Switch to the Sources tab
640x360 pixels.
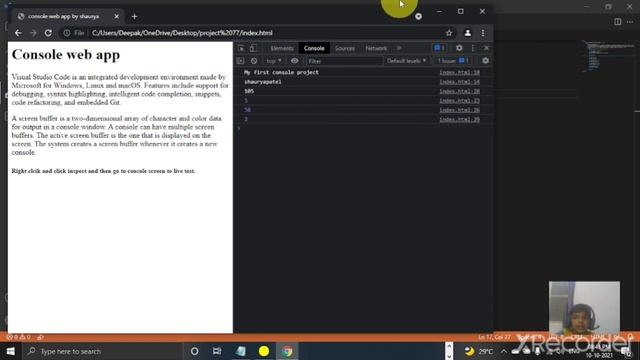pos(344,48)
